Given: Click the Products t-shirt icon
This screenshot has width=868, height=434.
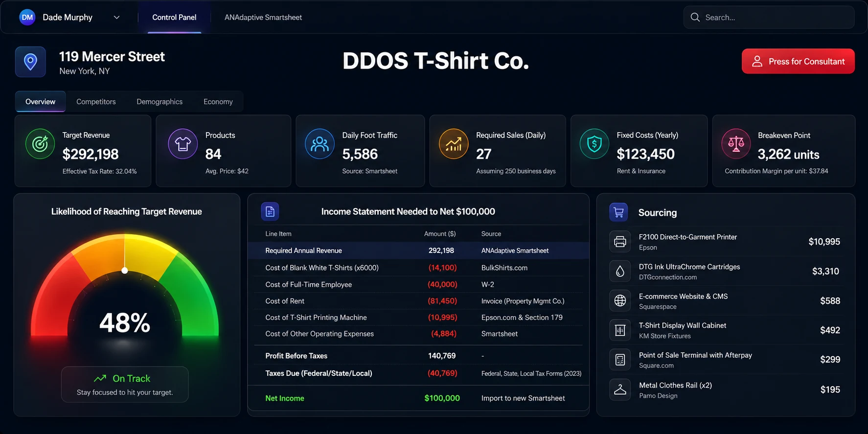Looking at the screenshot, I should coord(183,144).
